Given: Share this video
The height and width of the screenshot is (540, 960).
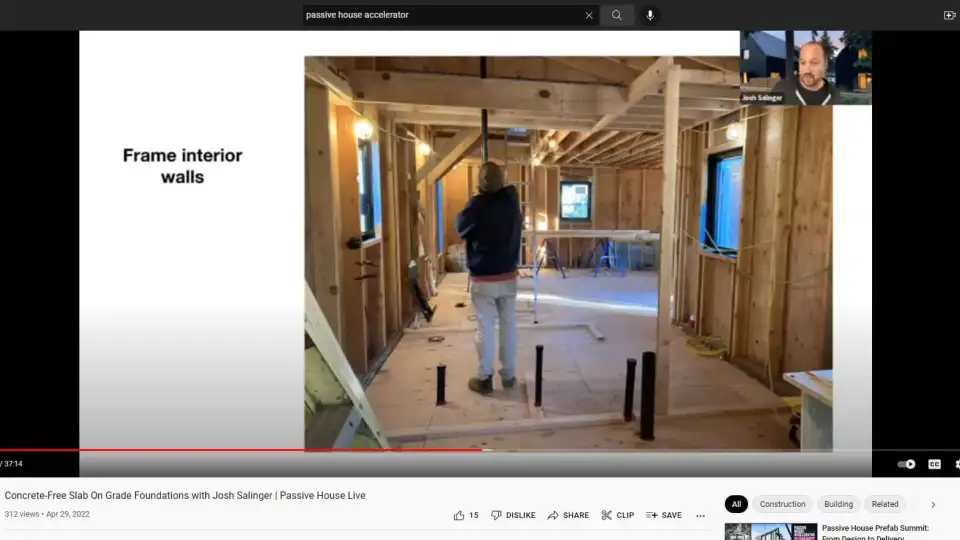Looking at the screenshot, I should pos(568,516).
